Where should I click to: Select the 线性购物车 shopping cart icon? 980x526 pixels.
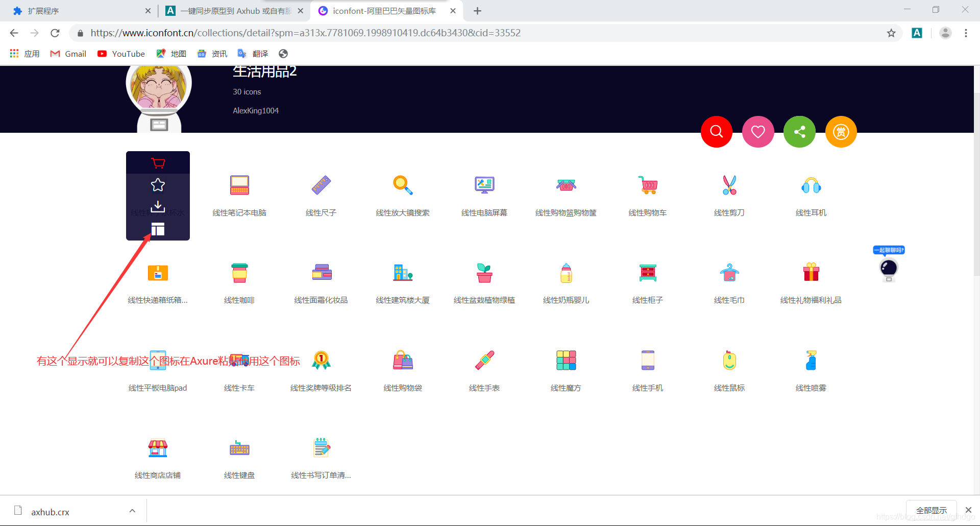click(x=648, y=185)
